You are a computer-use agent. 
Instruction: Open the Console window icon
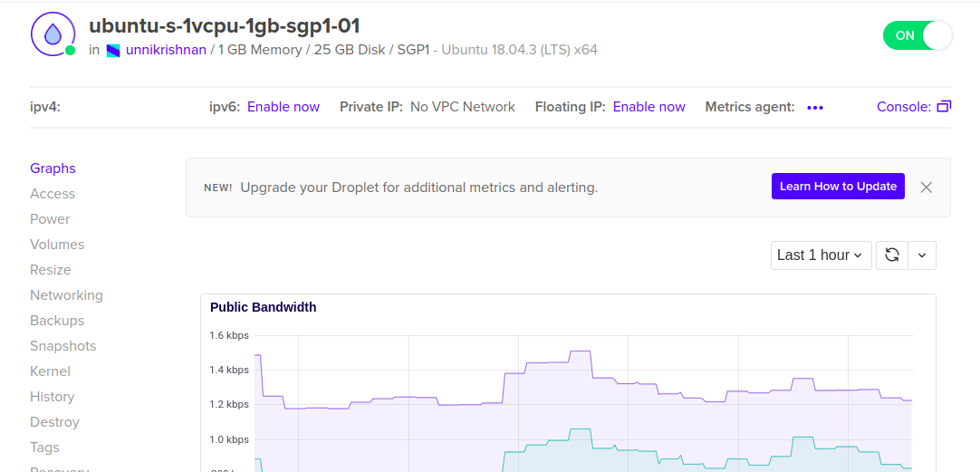click(x=944, y=107)
